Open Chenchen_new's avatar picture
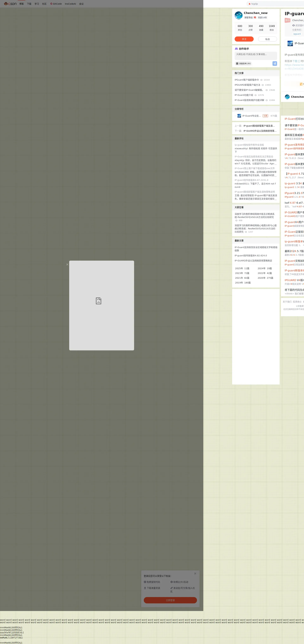304x644 pixels. tap(238, 15)
